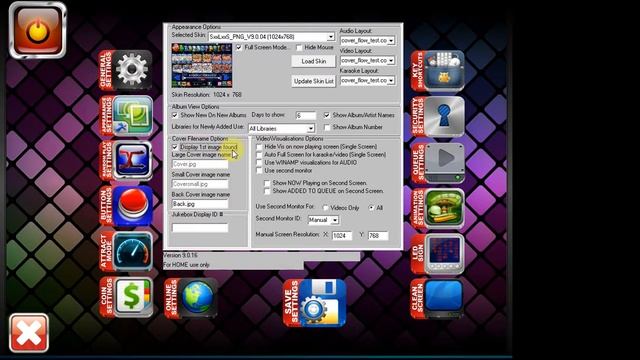Enable Show ADDED TO QUEUE on Second Screen
This screenshot has width=640, height=360.
(x=267, y=191)
